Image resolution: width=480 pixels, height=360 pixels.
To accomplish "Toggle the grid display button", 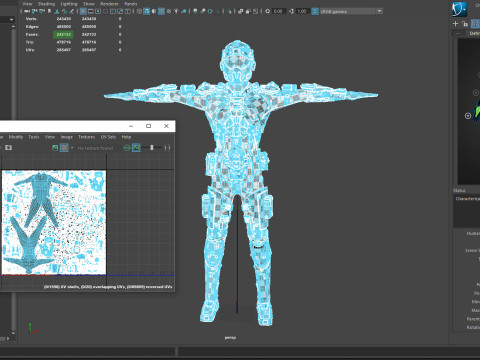I will coord(83,11).
